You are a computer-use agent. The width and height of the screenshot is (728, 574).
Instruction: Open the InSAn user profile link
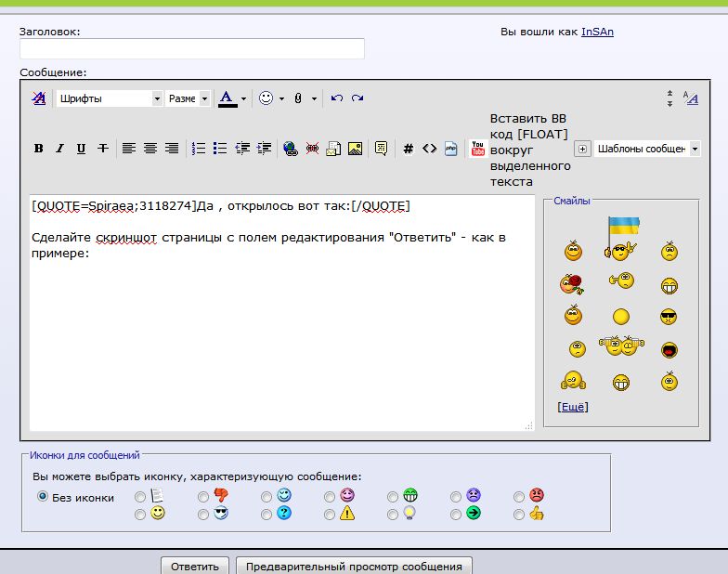[x=597, y=32]
